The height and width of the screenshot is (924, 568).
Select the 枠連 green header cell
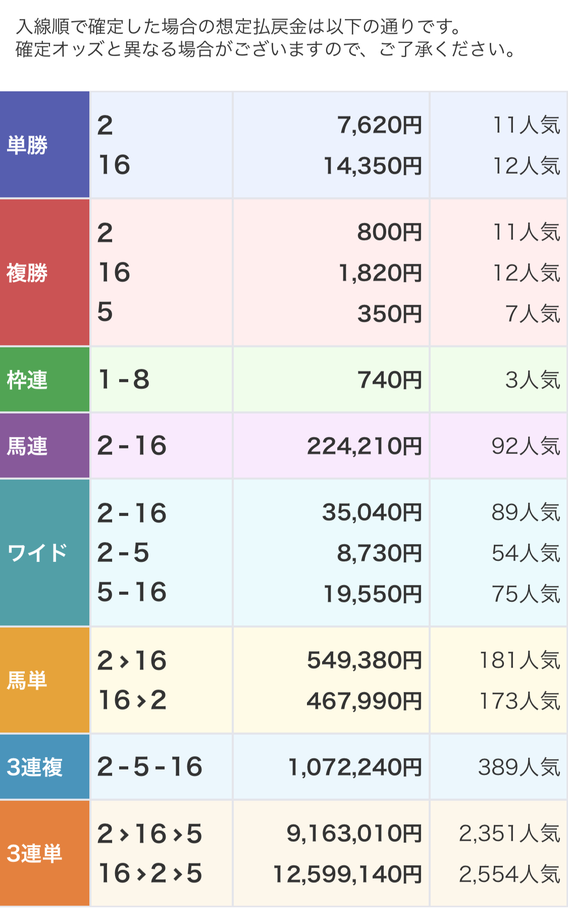click(x=44, y=380)
